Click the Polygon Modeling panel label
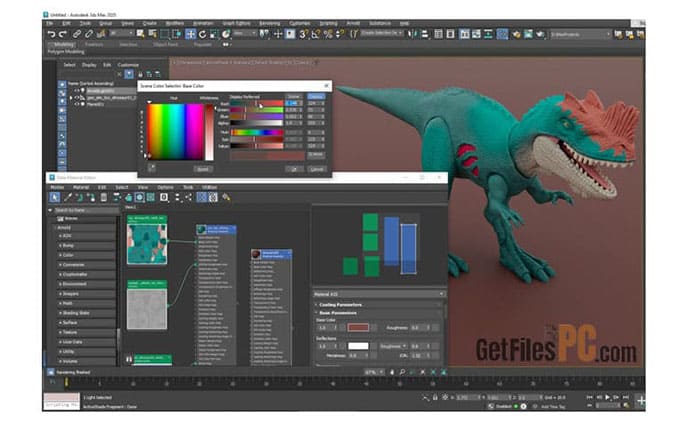This screenshot has height=433, width=700. 66,52
